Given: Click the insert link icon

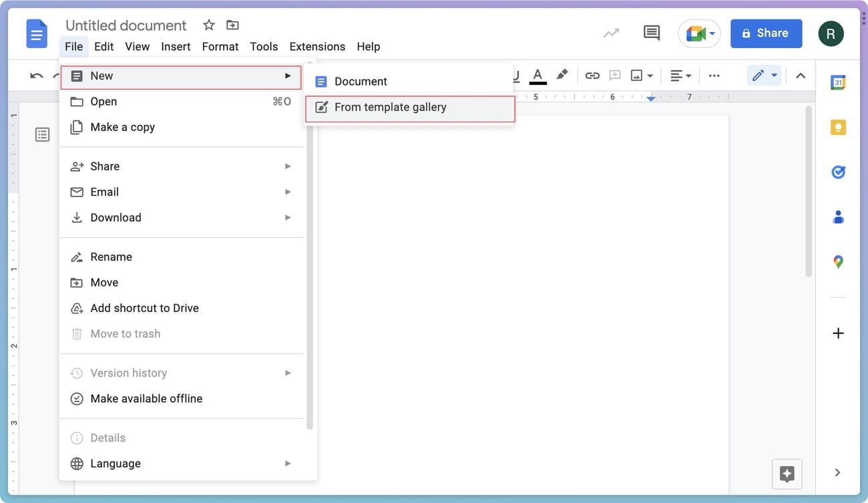Looking at the screenshot, I should click(592, 75).
